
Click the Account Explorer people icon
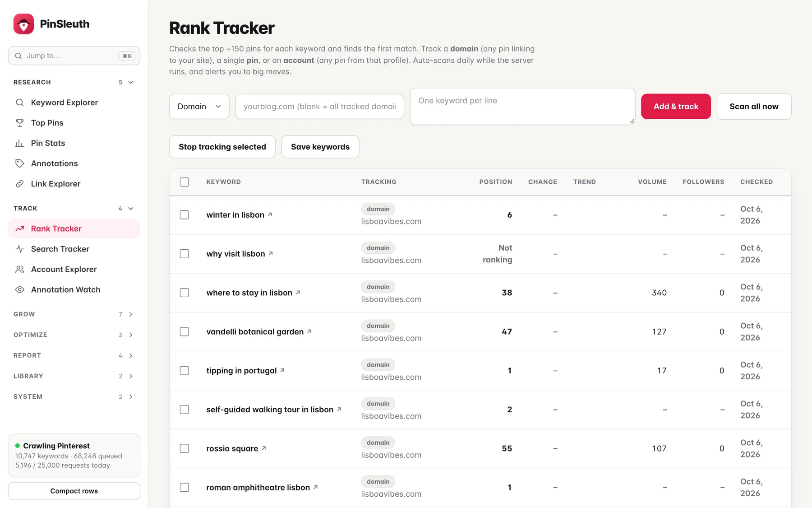click(19, 270)
